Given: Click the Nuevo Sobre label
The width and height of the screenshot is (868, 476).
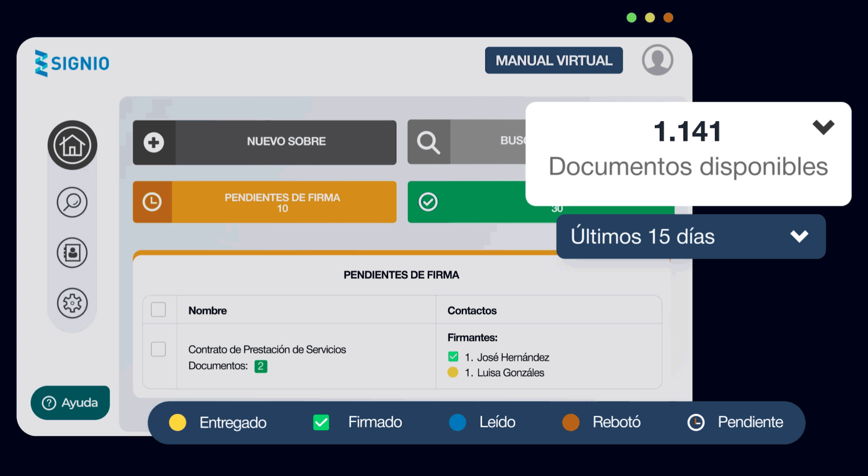Looking at the screenshot, I should [286, 142].
